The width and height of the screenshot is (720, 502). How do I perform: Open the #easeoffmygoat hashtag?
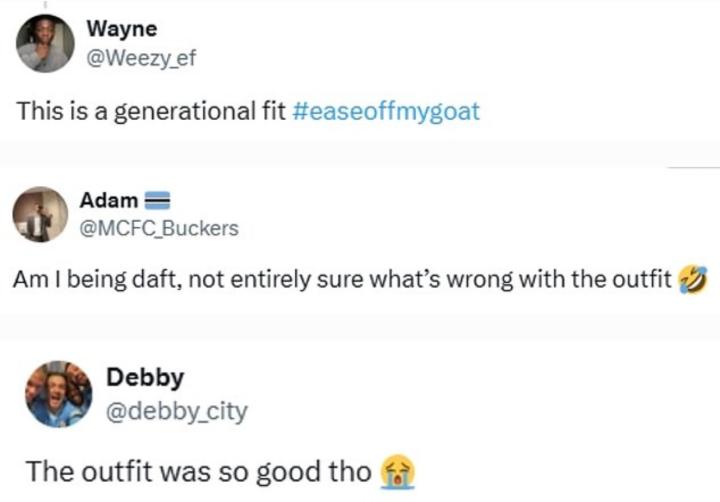click(387, 110)
